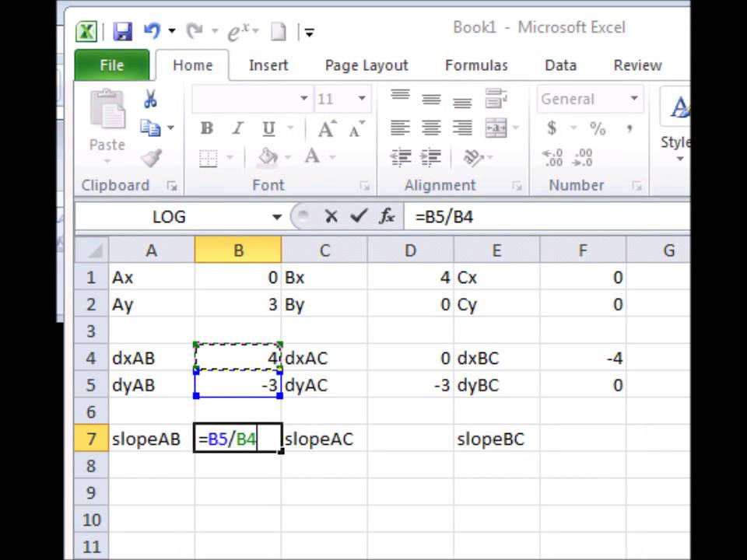Click the Percent Style icon
The width and height of the screenshot is (747, 560).
pyautogui.click(x=598, y=128)
